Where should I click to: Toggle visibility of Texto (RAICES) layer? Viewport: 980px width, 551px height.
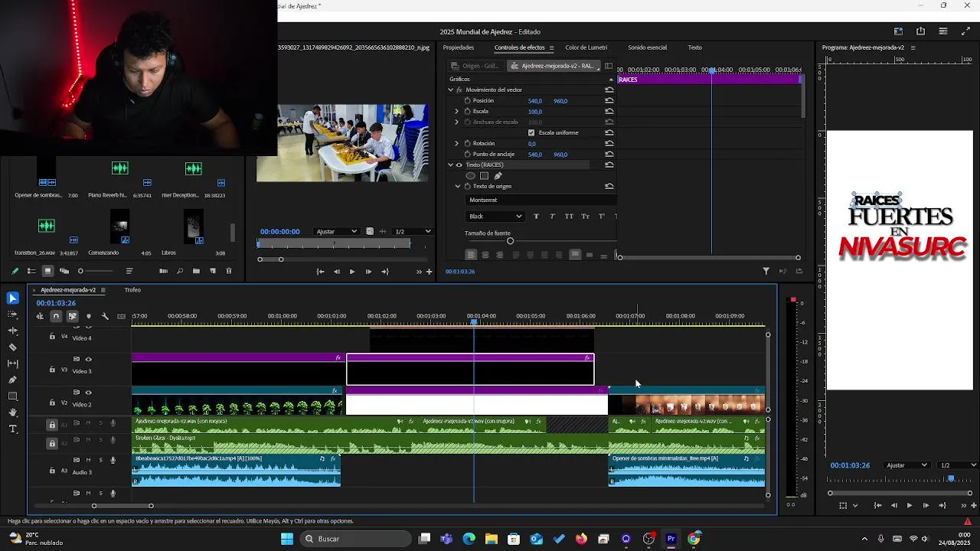(459, 165)
